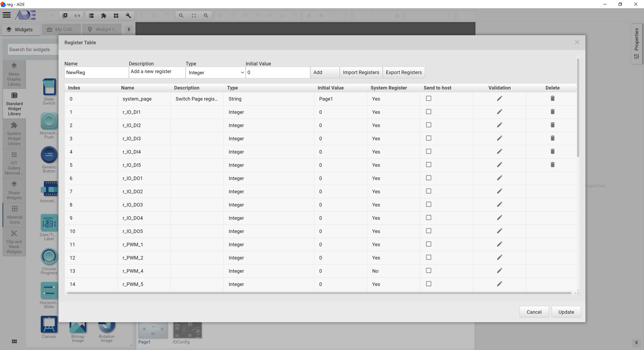Open the hamburger menu icon

(x=7, y=15)
